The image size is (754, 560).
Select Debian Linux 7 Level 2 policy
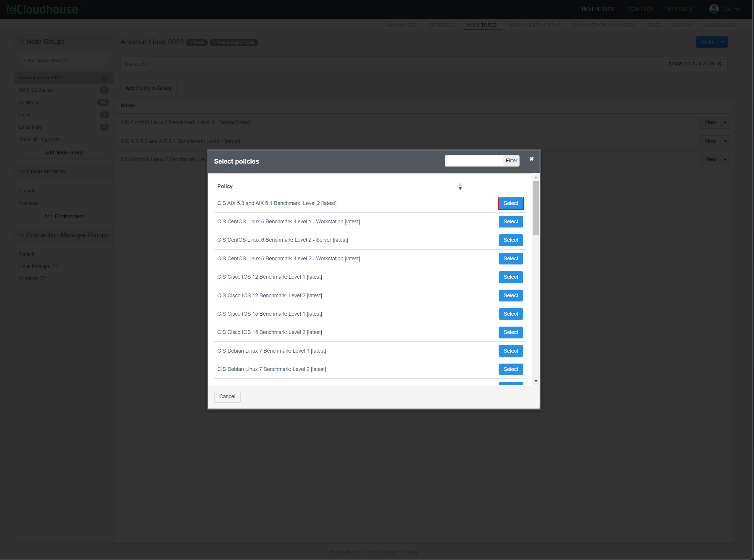coord(510,369)
